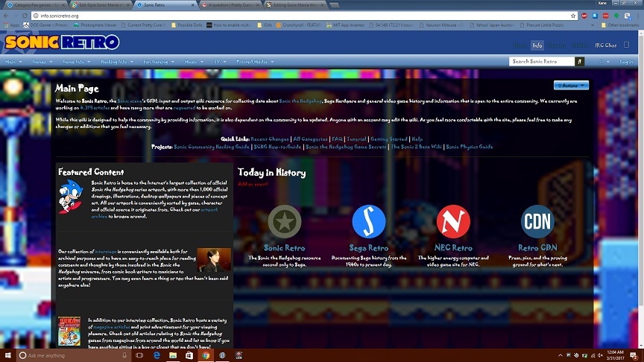Open the Getting Started quick link
The width and height of the screenshot is (644, 362).
pyautogui.click(x=389, y=139)
